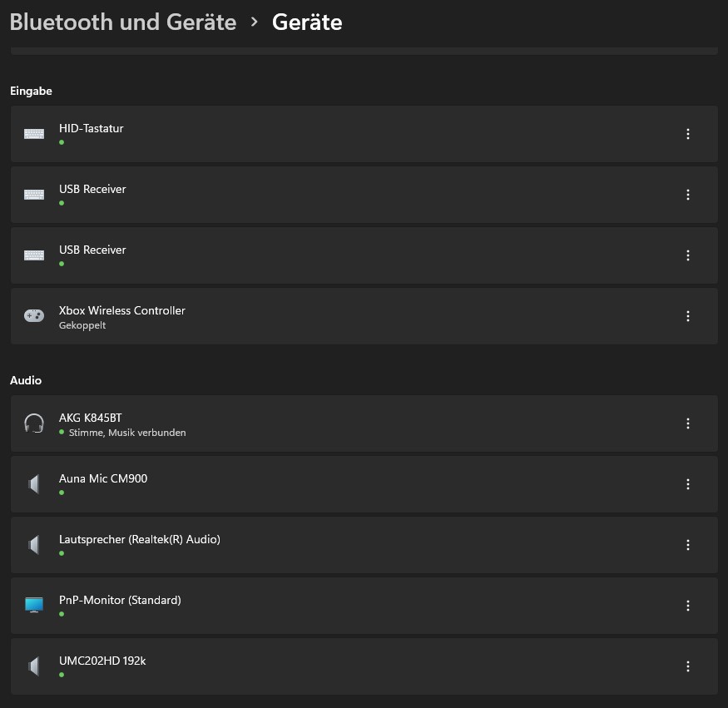
Task: Show more options for AKG K845BT
Action: [x=688, y=423]
